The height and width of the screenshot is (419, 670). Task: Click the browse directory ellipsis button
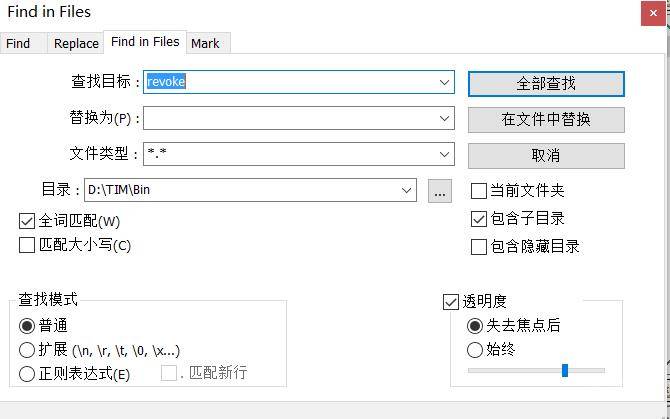(440, 191)
